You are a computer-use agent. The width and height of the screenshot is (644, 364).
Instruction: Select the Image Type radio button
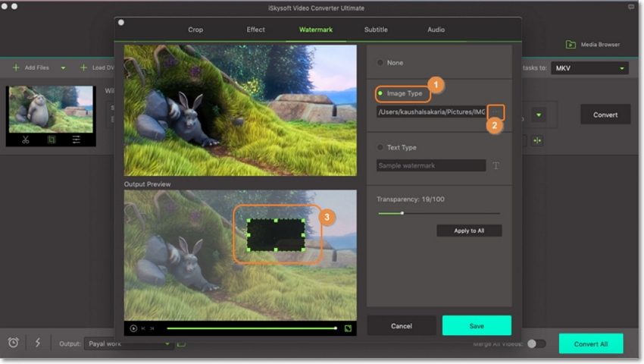click(380, 93)
